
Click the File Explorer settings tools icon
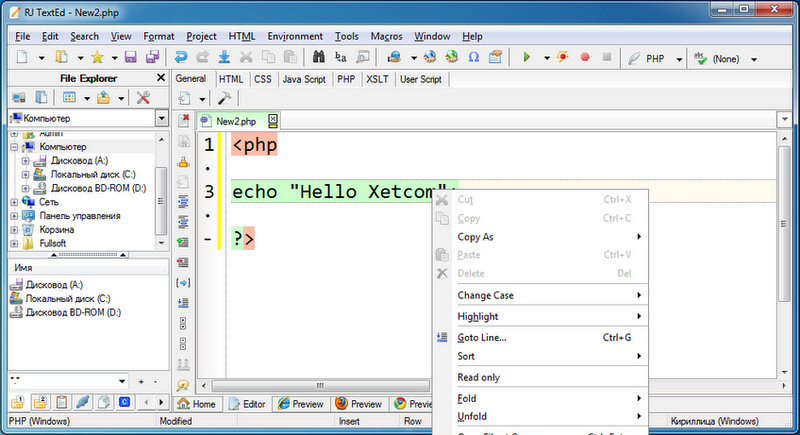click(143, 97)
